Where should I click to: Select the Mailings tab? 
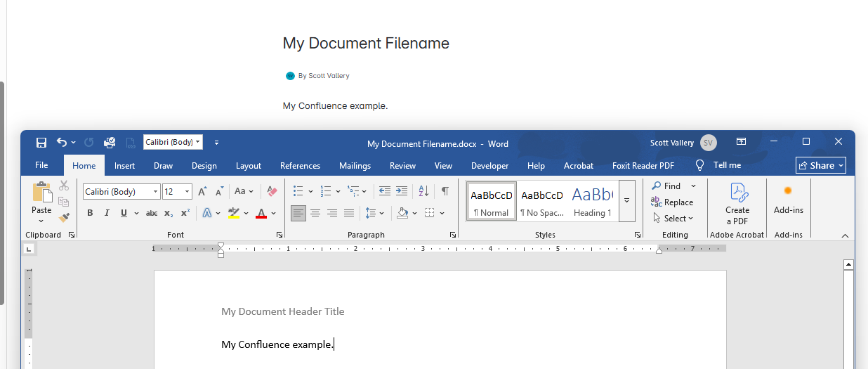355,166
